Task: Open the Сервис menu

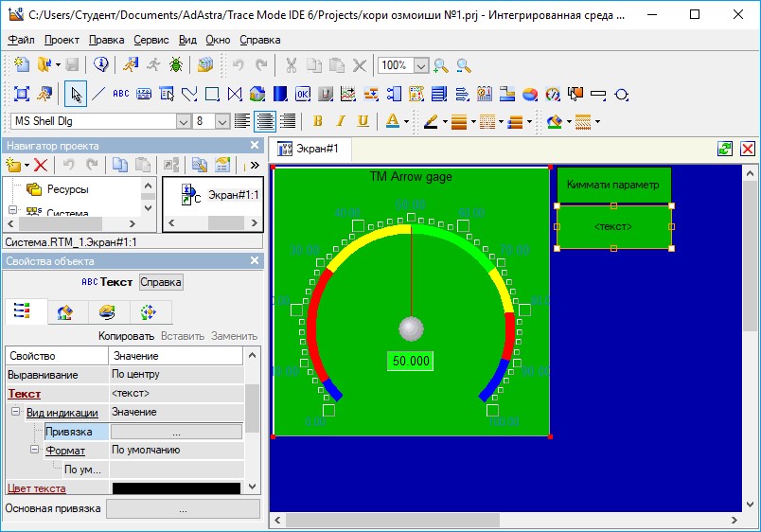Action: coord(150,40)
